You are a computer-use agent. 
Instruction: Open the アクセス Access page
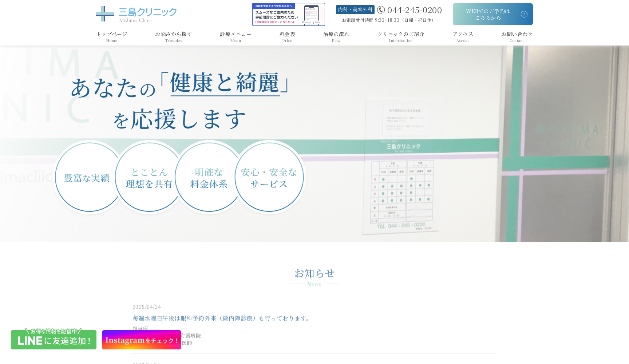[463, 36]
